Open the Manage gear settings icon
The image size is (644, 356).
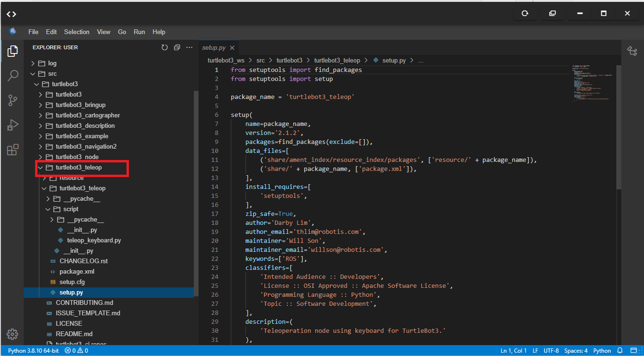click(13, 333)
